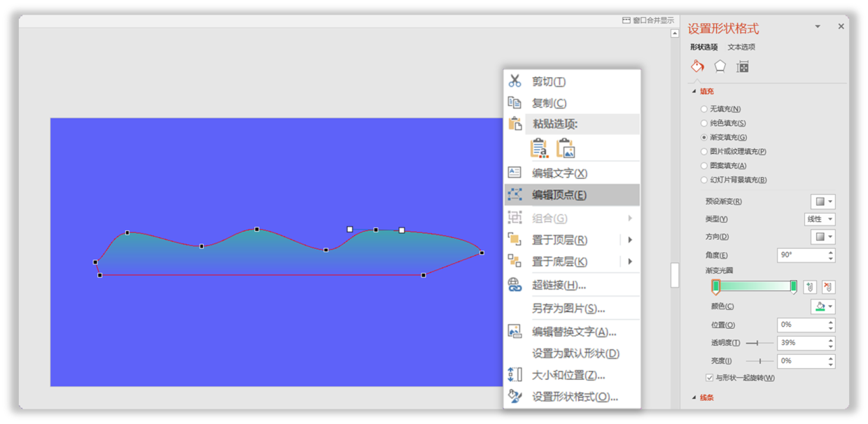868x424 pixels.
Task: Decrease 位置 with down spinner arrow
Action: click(831, 328)
